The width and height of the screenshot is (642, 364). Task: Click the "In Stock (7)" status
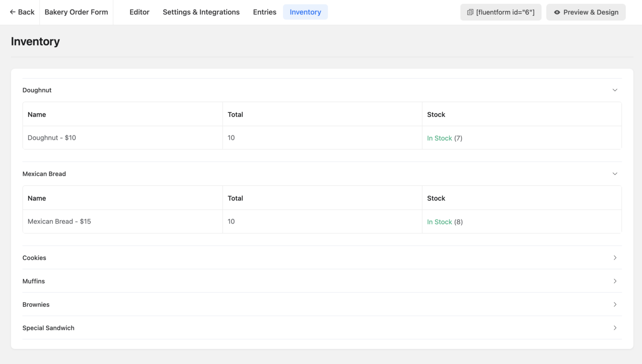[445, 138]
